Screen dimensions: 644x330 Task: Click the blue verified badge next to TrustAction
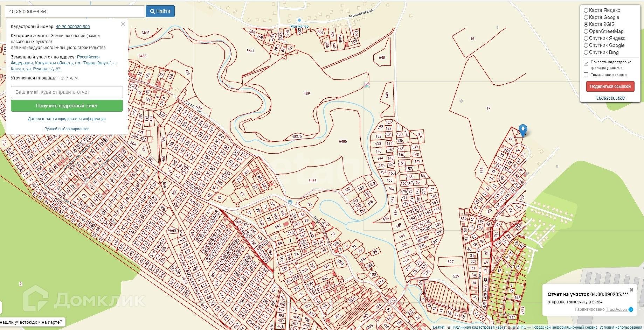(631, 309)
